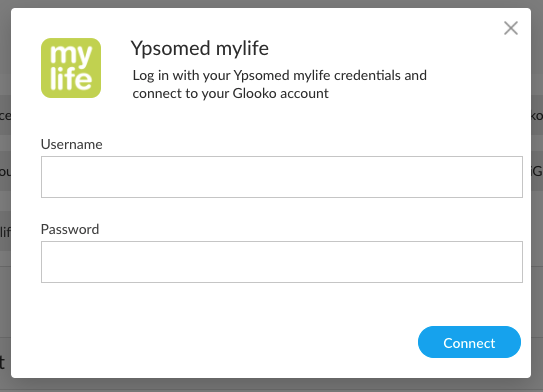Click the blue Connect button
Screen dimensions: 543x392
469,342
